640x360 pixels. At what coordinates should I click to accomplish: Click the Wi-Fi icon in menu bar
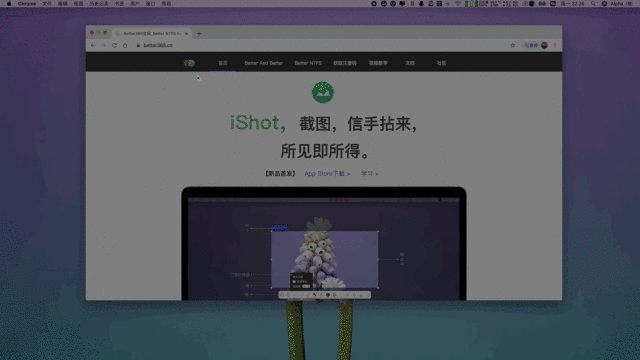pyautogui.click(x=458, y=4)
